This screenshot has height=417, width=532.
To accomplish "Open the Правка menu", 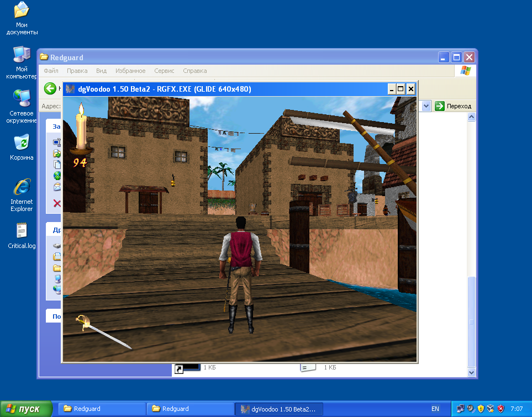I will 77,71.
